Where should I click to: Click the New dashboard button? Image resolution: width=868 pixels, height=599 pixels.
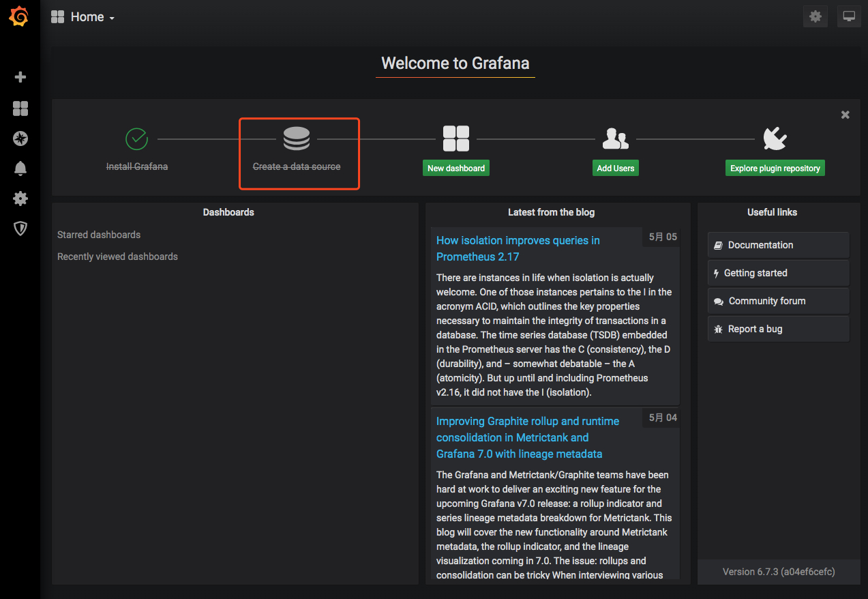[456, 168]
